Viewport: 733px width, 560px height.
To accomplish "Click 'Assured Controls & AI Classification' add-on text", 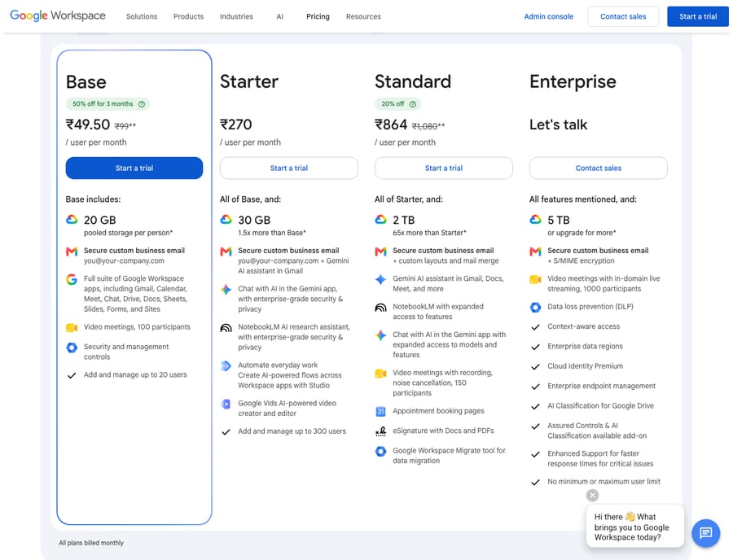I will (x=597, y=431).
